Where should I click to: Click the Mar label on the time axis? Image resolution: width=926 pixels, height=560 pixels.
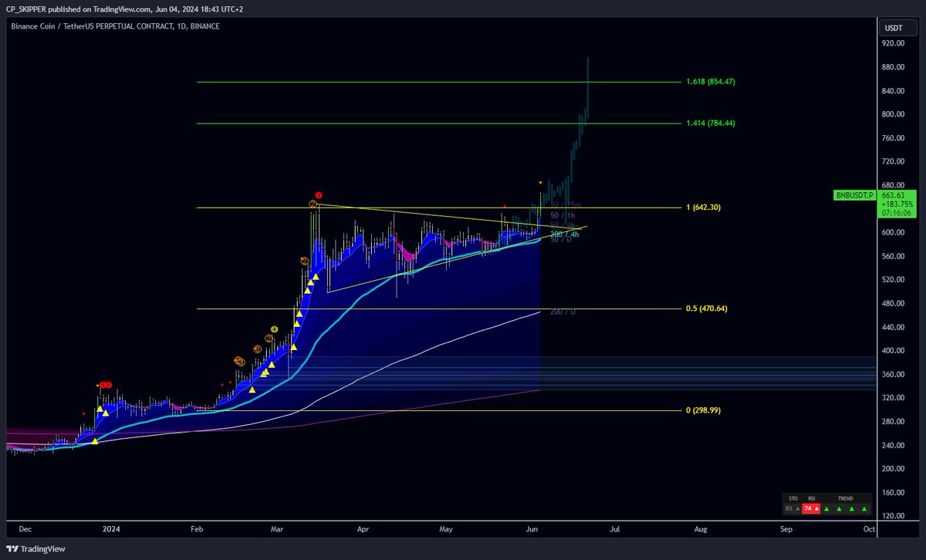click(x=277, y=530)
